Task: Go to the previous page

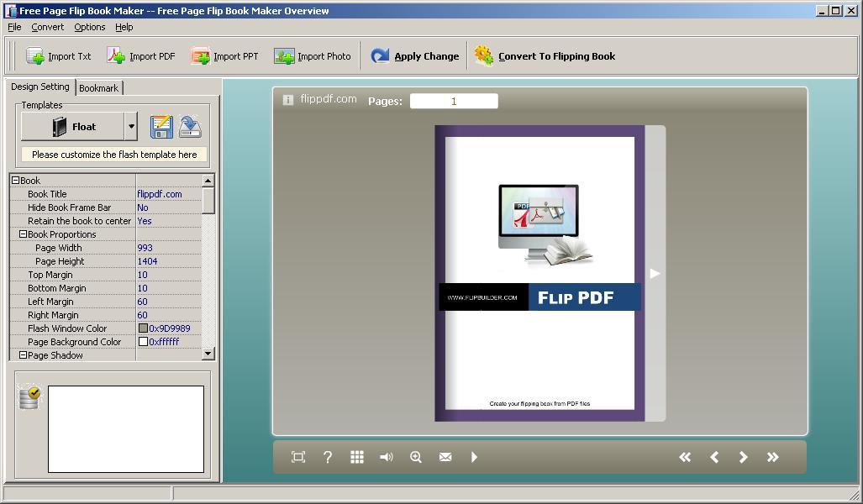Action: (714, 457)
